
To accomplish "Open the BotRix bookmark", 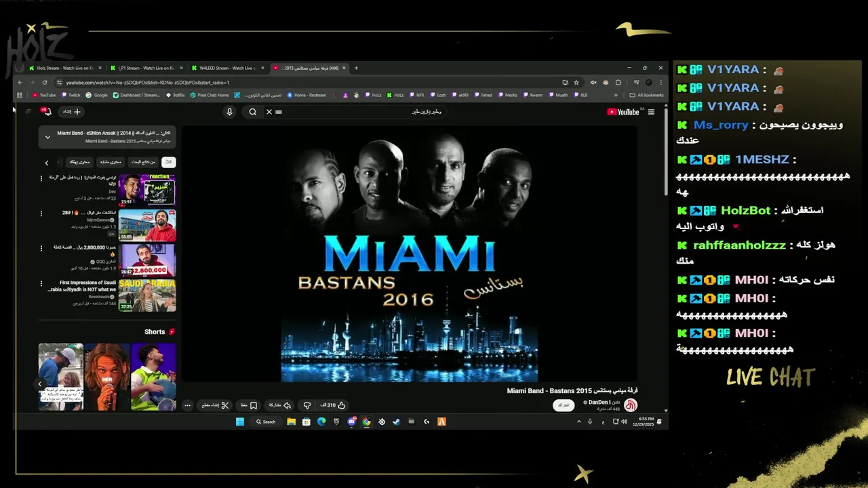I will [176, 95].
